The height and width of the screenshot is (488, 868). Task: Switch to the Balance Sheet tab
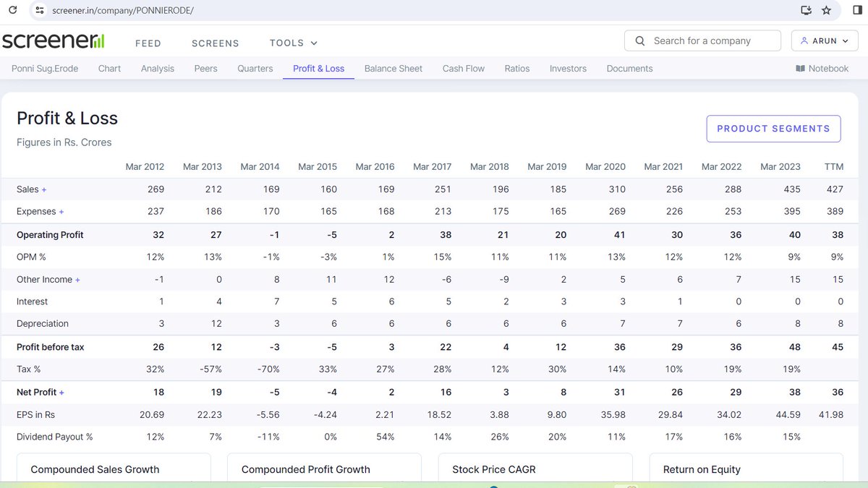(x=393, y=68)
